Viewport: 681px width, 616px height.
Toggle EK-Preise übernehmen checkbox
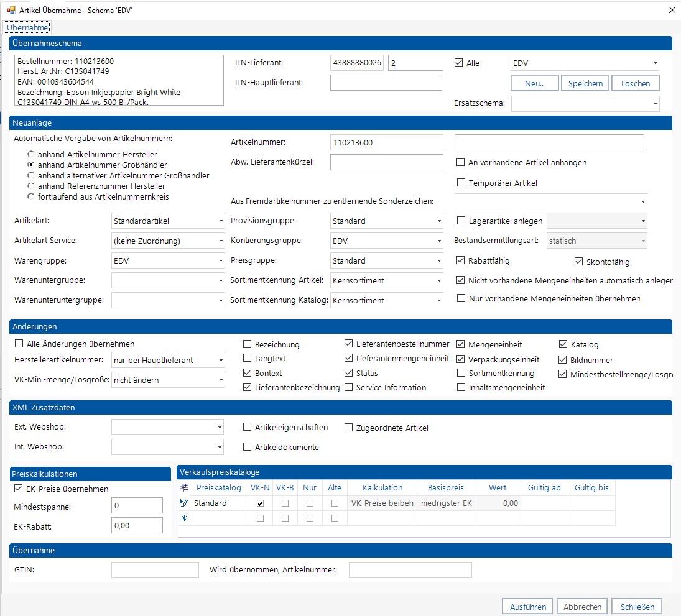tap(18, 489)
